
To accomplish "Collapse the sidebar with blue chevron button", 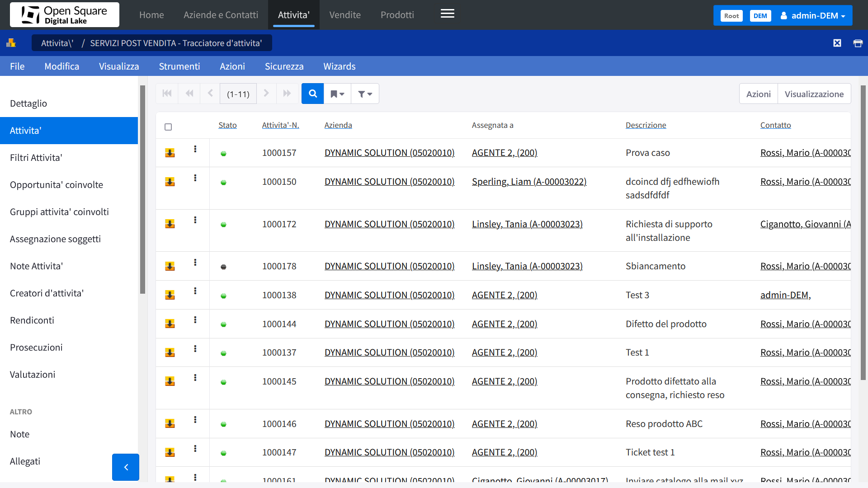I will pos(126,467).
